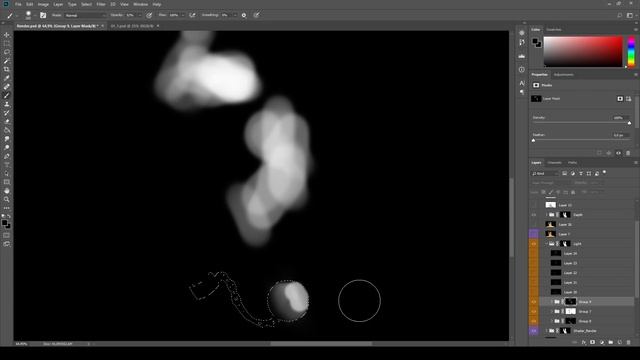640x360 pixels.
Task: Toggle visibility of the Light group
Action: coord(534,244)
